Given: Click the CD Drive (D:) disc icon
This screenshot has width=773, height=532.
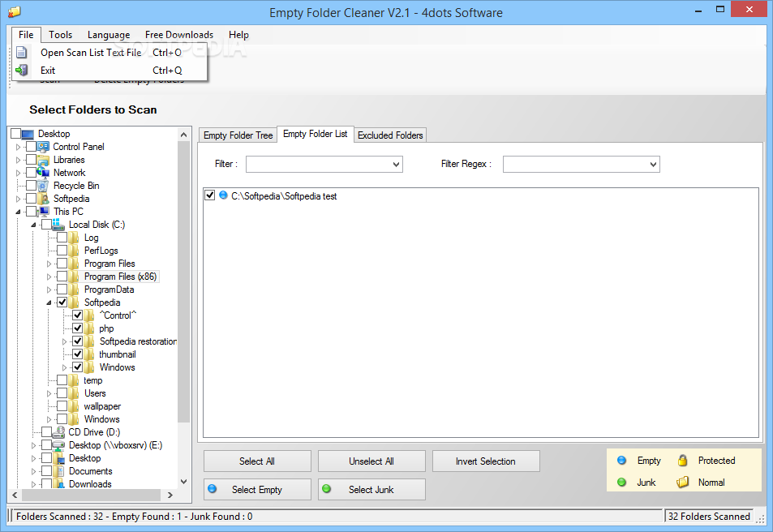Looking at the screenshot, I should (58, 432).
